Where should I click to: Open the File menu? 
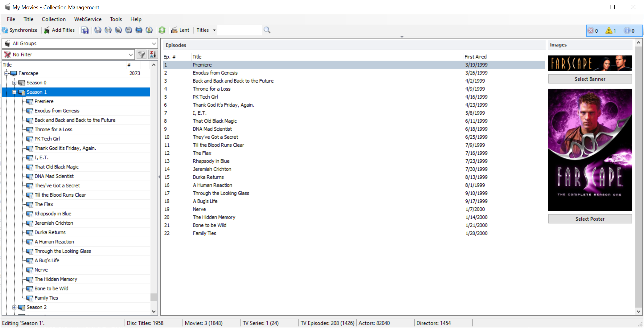click(x=11, y=19)
